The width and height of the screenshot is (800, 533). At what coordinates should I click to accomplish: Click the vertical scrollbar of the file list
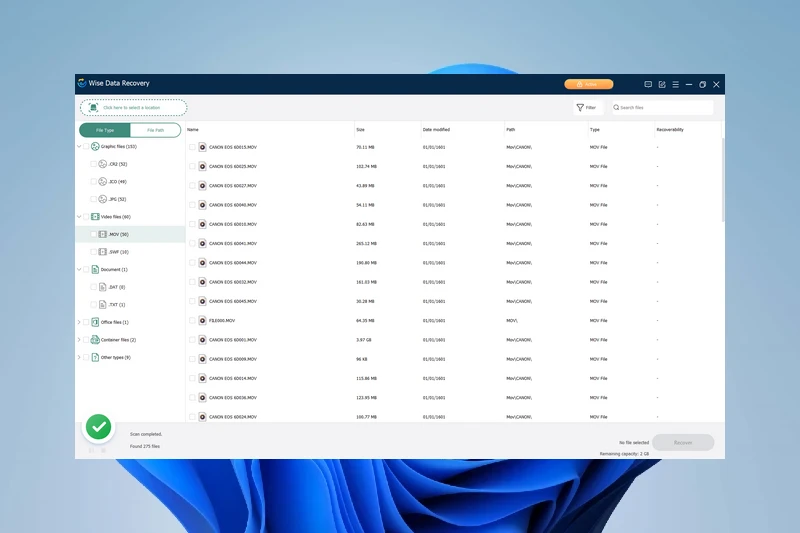click(x=722, y=180)
